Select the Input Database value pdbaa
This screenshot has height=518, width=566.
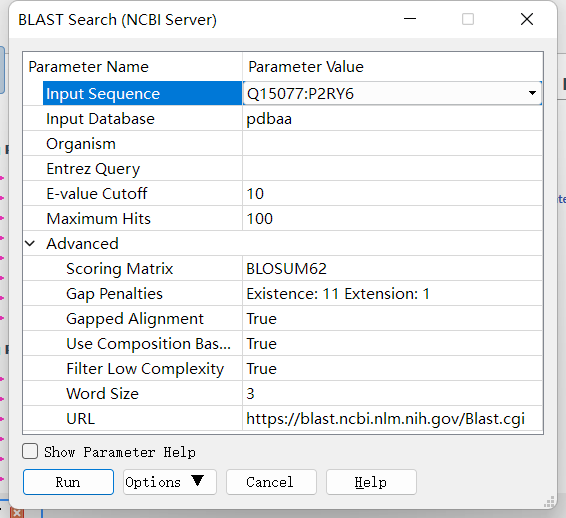point(392,118)
